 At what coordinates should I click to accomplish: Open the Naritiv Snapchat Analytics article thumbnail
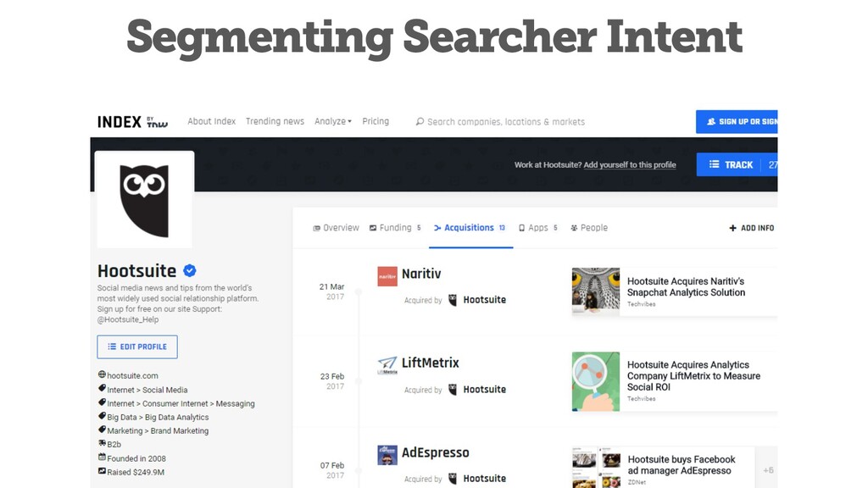596,291
